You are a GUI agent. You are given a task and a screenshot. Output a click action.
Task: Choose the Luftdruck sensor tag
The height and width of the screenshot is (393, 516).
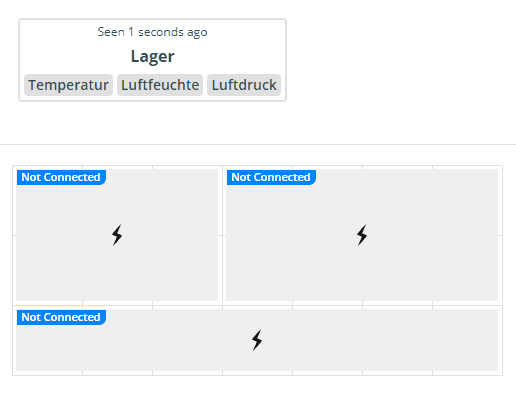[244, 85]
